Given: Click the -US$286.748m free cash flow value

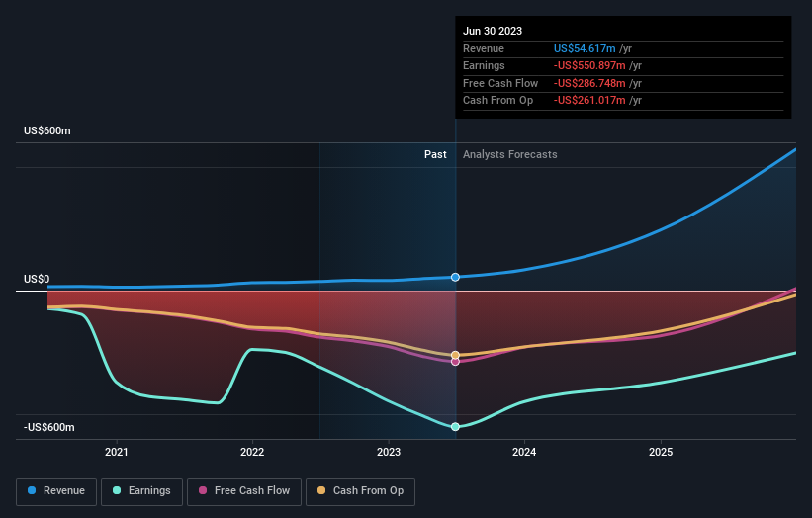Looking at the screenshot, I should point(589,83).
